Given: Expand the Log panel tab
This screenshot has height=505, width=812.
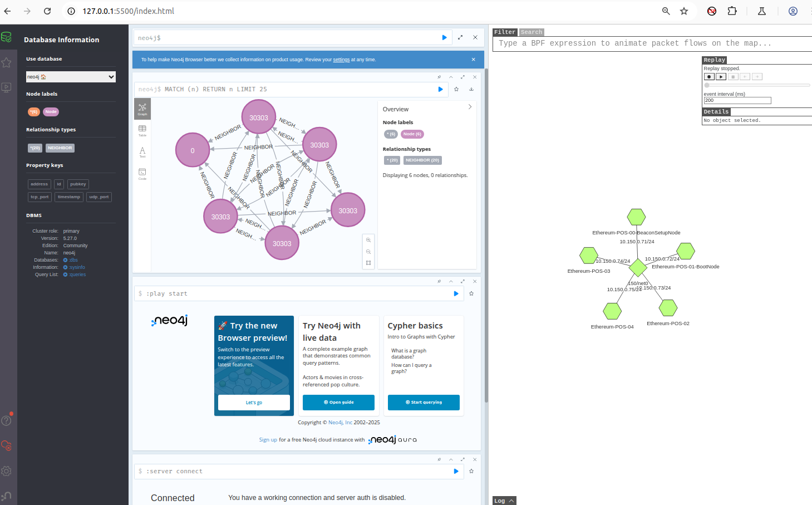Looking at the screenshot, I should tap(504, 501).
